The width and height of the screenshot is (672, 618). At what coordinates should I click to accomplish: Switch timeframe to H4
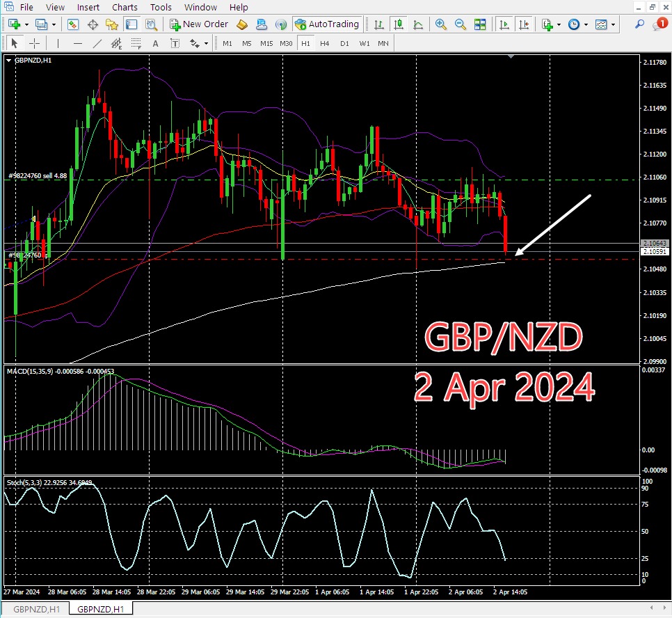[x=325, y=43]
